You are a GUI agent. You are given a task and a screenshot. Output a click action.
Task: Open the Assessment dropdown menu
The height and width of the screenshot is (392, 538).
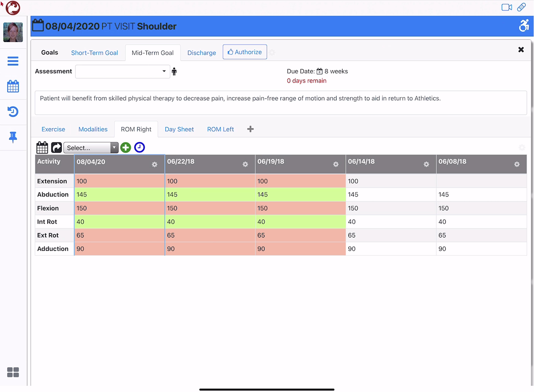click(x=122, y=71)
